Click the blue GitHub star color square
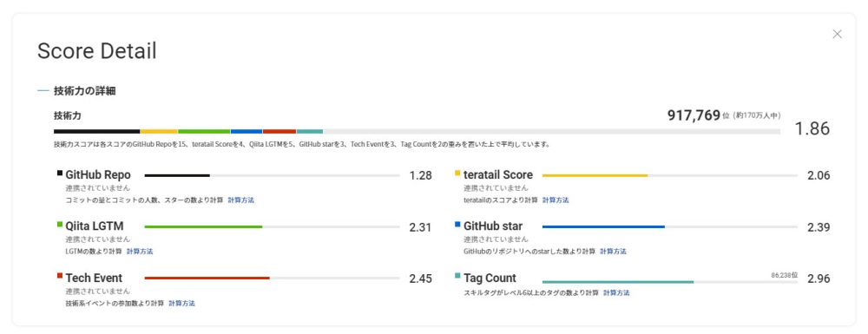The height and width of the screenshot is (334, 868). pos(457,225)
